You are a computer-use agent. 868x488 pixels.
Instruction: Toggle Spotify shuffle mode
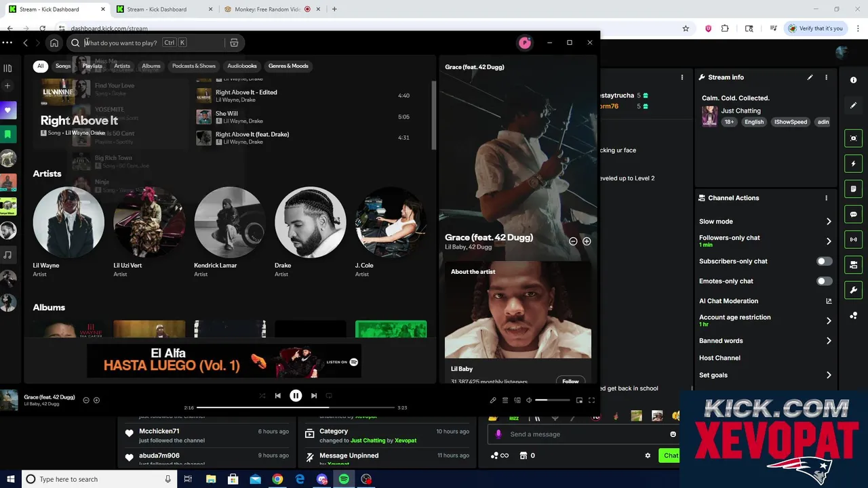pos(262,396)
